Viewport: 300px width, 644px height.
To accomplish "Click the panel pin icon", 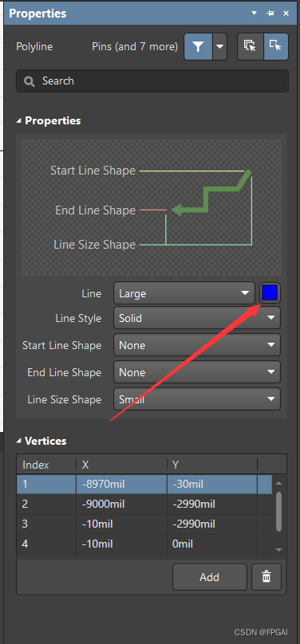I will [270, 14].
